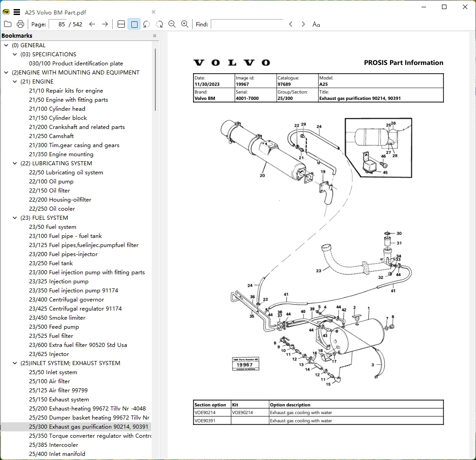Viewport: 476px width, 460px height.
Task: Jump to 23/525 Fuel filter
Action: point(51,336)
